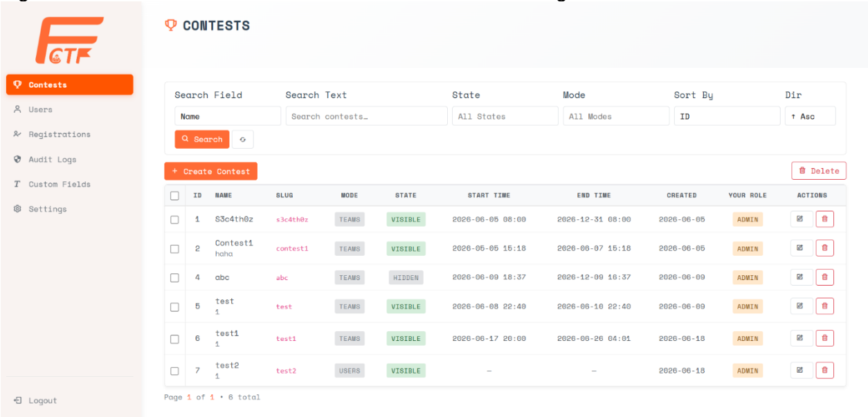Screen dimensions: 868x417
Task: Click the END TIME column header
Action: coord(594,195)
